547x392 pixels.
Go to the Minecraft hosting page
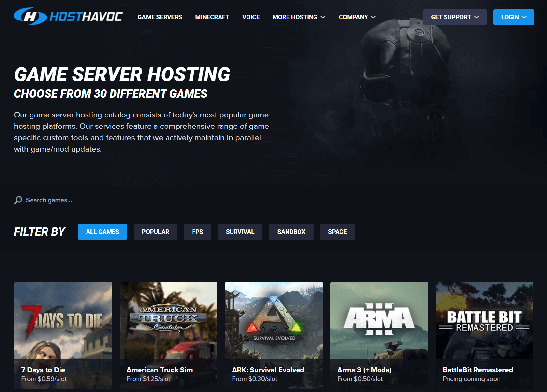pos(212,17)
